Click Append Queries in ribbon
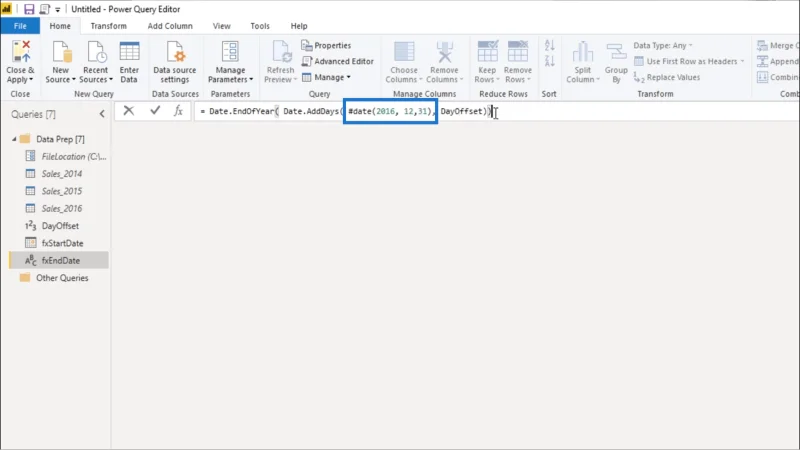 (x=778, y=61)
